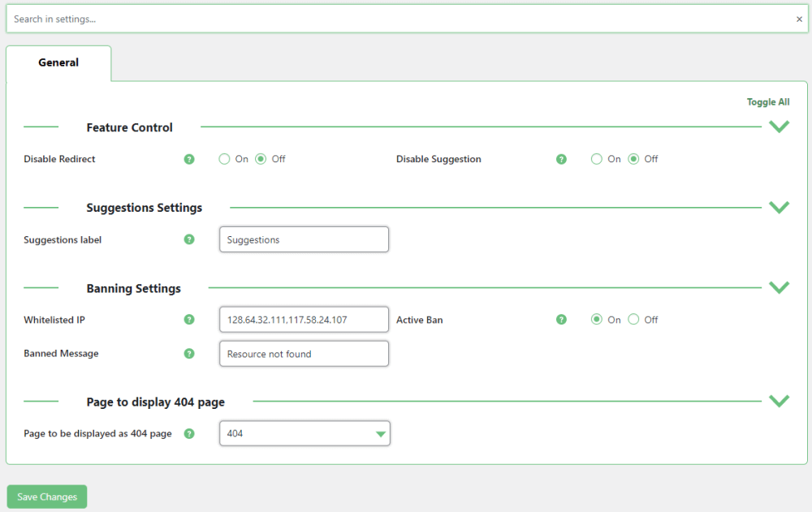The width and height of the screenshot is (812, 512).
Task: Click the Whitelisted IP label
Action: (x=54, y=320)
